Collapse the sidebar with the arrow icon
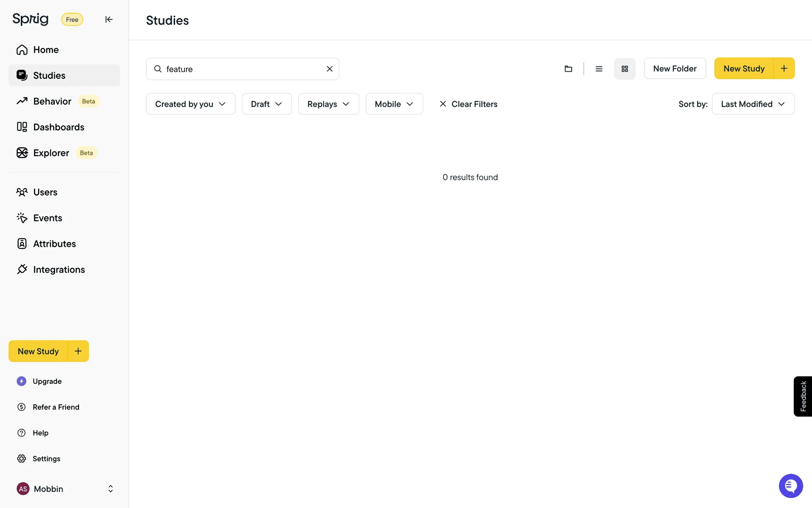Image resolution: width=812 pixels, height=508 pixels. [x=109, y=19]
